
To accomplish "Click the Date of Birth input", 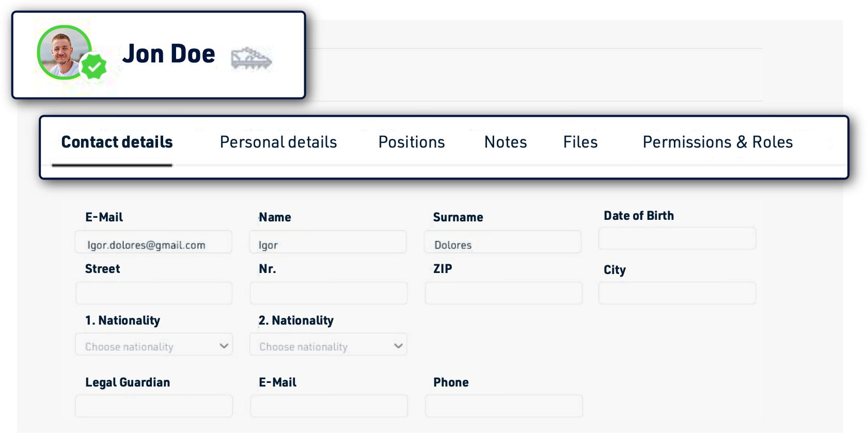I will [677, 239].
